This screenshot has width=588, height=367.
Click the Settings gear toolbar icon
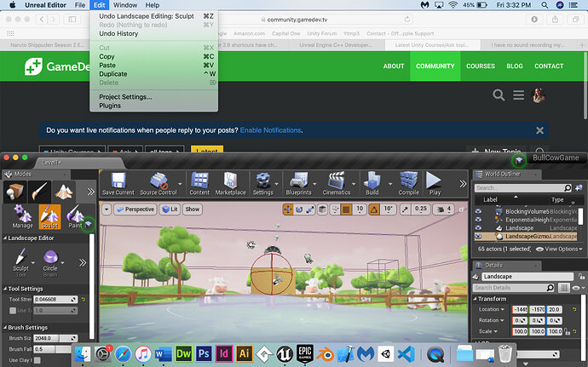click(262, 184)
